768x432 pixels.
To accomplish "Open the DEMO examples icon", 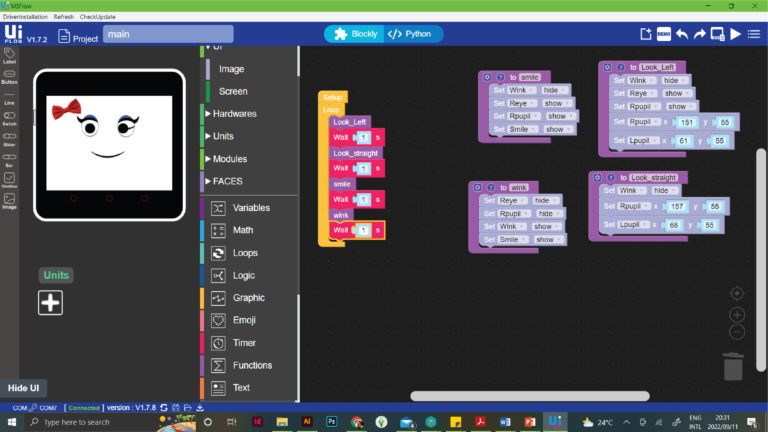I will click(663, 34).
